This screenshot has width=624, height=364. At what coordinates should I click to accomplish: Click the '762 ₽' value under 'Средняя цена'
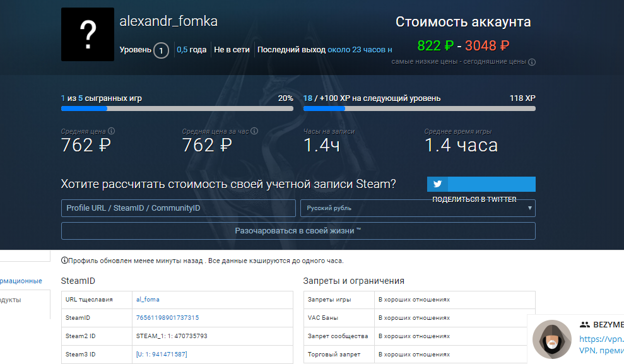pyautogui.click(x=86, y=145)
